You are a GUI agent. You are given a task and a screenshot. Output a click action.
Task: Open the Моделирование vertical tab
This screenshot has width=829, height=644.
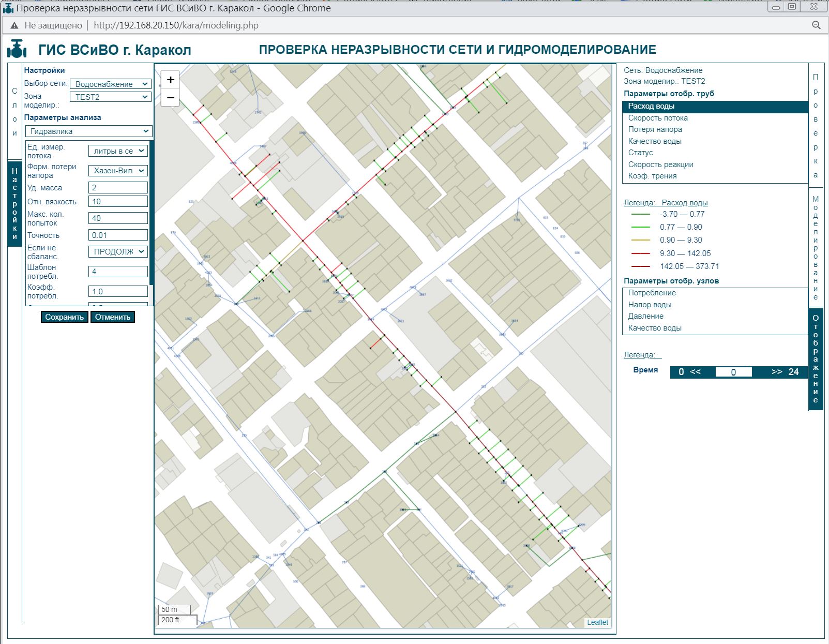[816, 248]
